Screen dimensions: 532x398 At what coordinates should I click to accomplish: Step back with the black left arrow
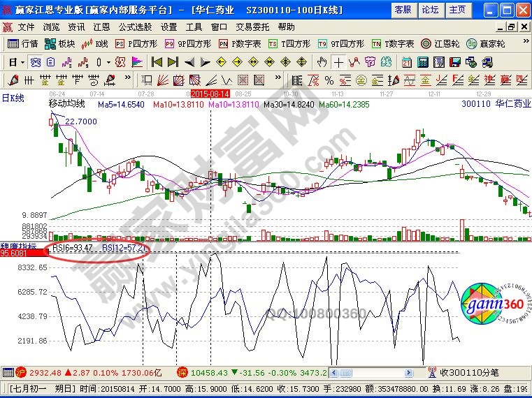click(189, 62)
